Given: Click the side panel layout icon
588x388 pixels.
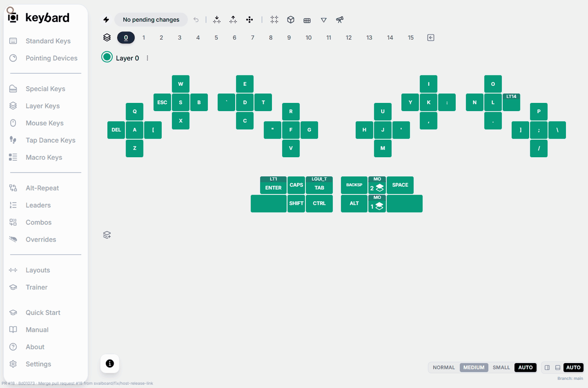Looking at the screenshot, I should pyautogui.click(x=547, y=367).
